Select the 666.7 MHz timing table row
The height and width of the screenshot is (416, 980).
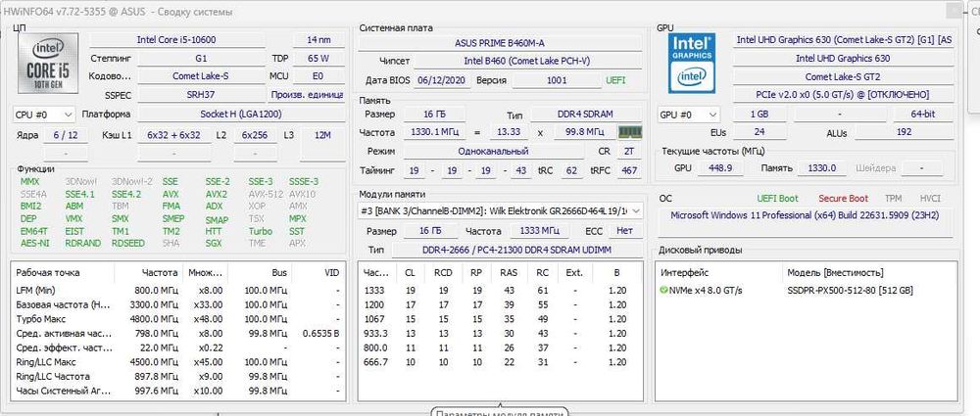click(500, 362)
